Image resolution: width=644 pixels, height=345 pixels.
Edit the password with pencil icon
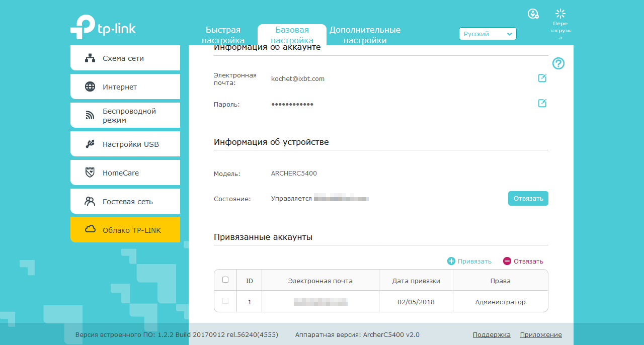pos(542,103)
